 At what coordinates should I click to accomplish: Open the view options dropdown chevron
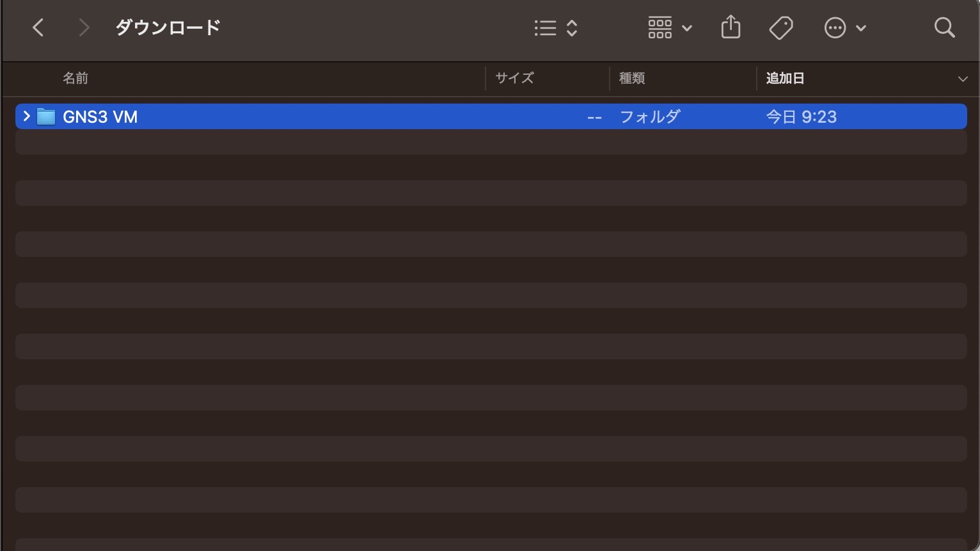click(571, 27)
